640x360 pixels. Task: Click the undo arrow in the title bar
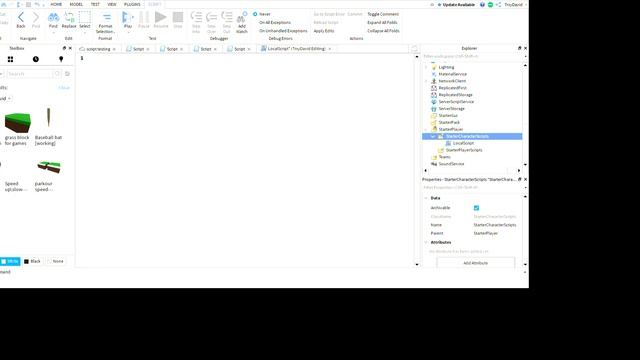point(37,4)
